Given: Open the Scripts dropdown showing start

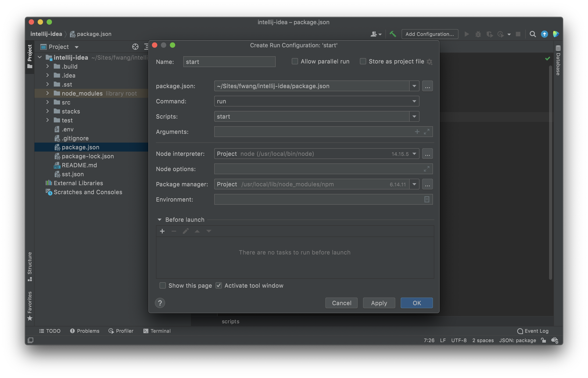Looking at the screenshot, I should click(x=414, y=116).
